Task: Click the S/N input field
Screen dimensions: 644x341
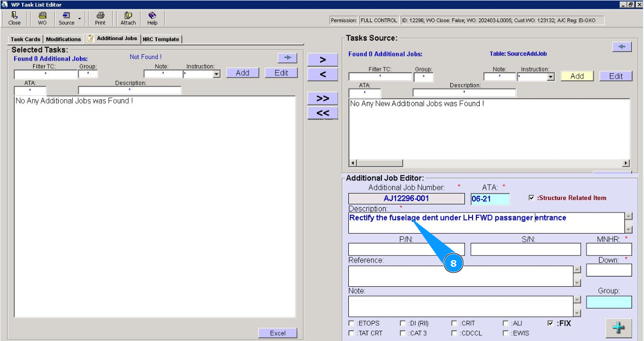Action: (525, 249)
